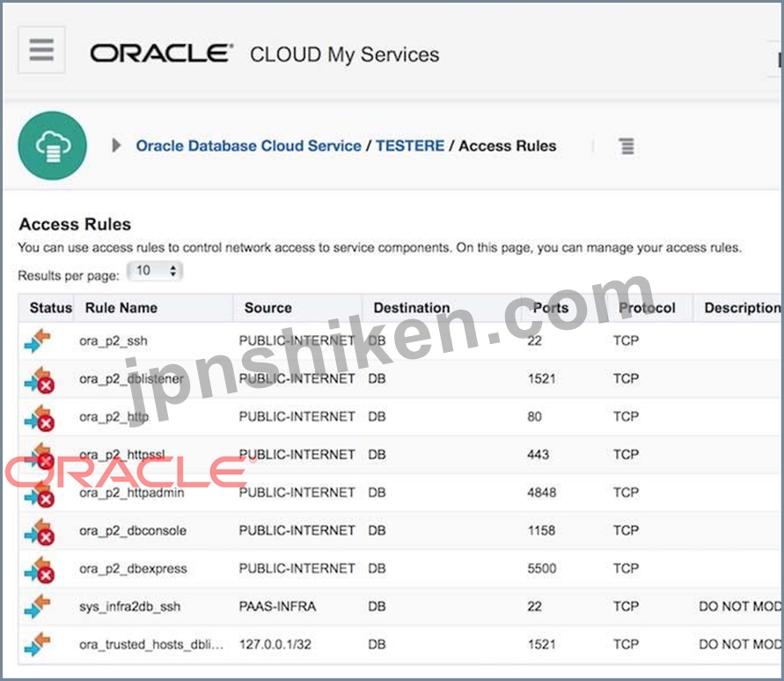The width and height of the screenshot is (784, 681).
Task: Click CLOUD My Services title
Action: 345,55
